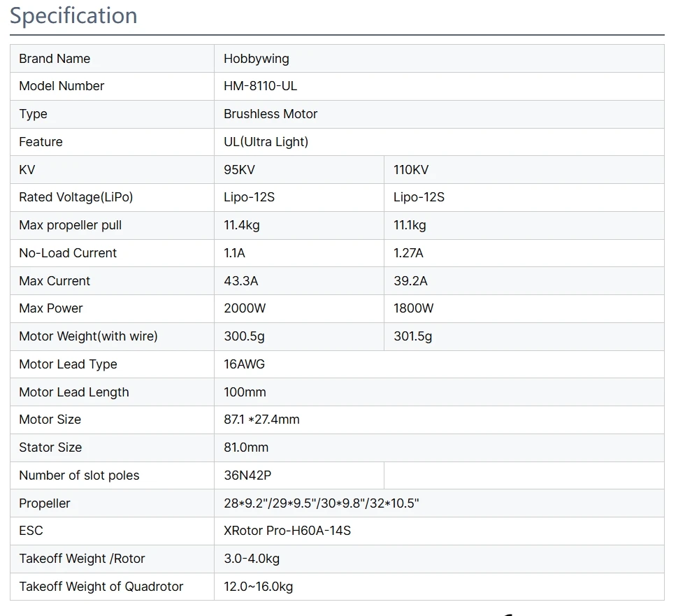Click the 81.0mm stator size value
Image resolution: width=692 pixels, height=616 pixels.
pos(246,447)
